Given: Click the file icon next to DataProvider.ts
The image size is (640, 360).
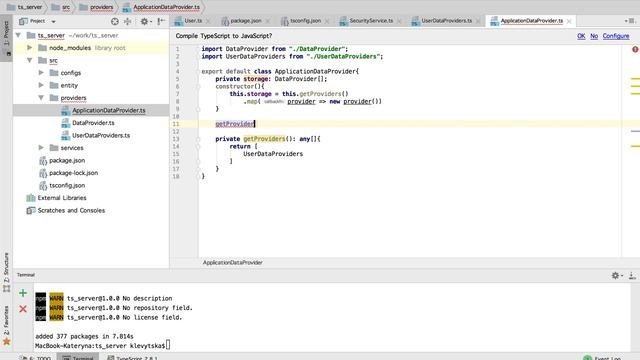Looking at the screenshot, I should point(65,123).
